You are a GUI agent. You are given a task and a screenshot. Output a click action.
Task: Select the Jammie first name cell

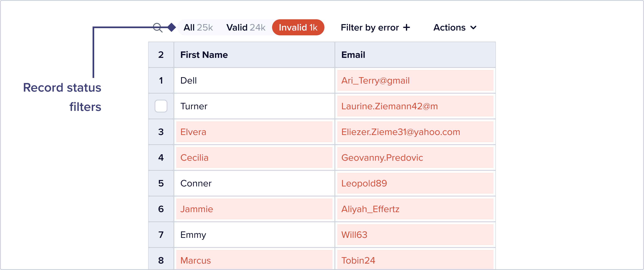[x=254, y=209]
